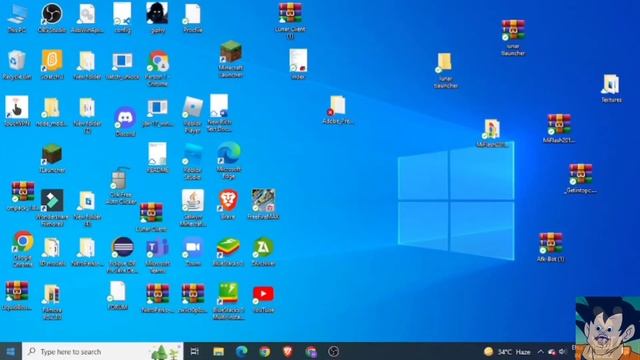Viewport: 640px width, 360px height.
Task: Open the dark hooded figure image file
Action: point(158,17)
